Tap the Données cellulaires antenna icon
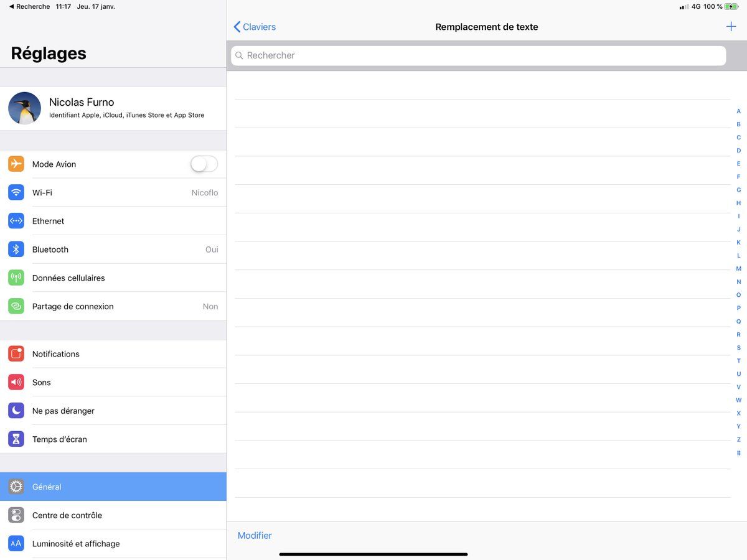The height and width of the screenshot is (560, 747). point(16,278)
